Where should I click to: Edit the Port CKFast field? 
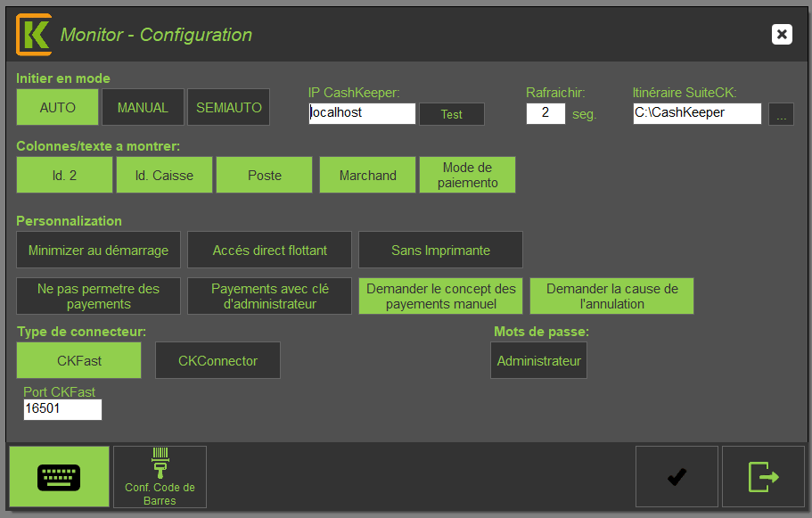(x=62, y=409)
